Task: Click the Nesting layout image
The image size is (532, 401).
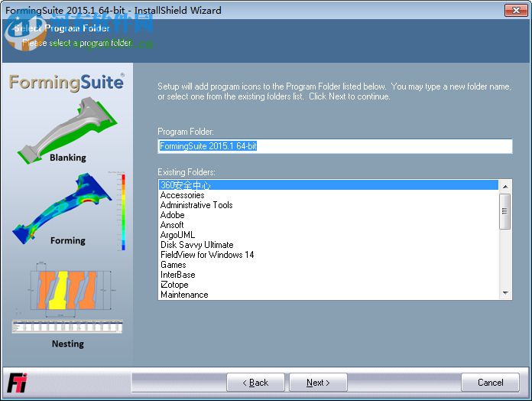Action: (x=68, y=298)
